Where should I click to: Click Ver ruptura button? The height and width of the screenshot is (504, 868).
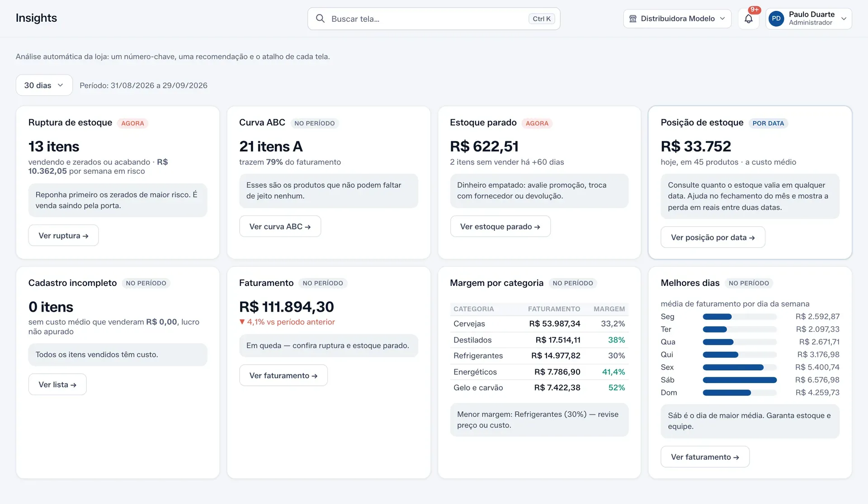[63, 235]
